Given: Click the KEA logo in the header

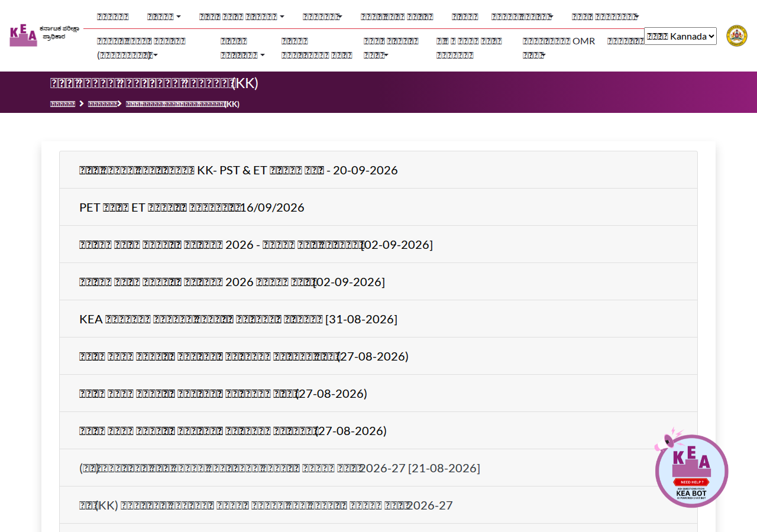Looking at the screenshot, I should 44,35.
